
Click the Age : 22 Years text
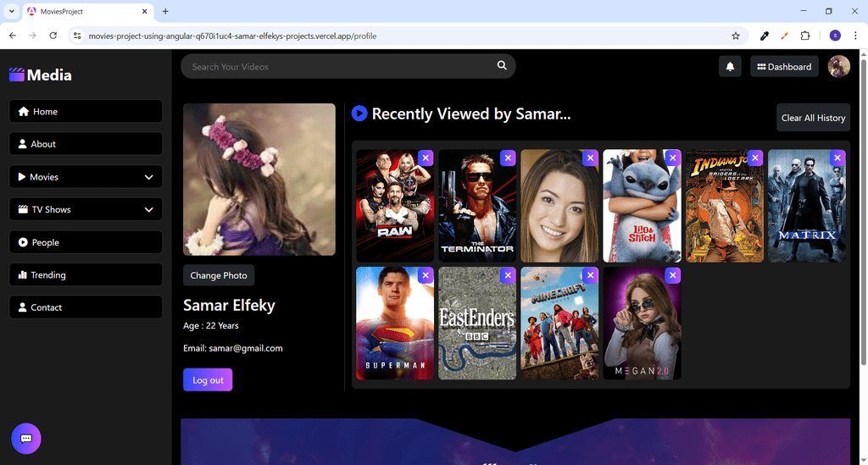(x=211, y=325)
